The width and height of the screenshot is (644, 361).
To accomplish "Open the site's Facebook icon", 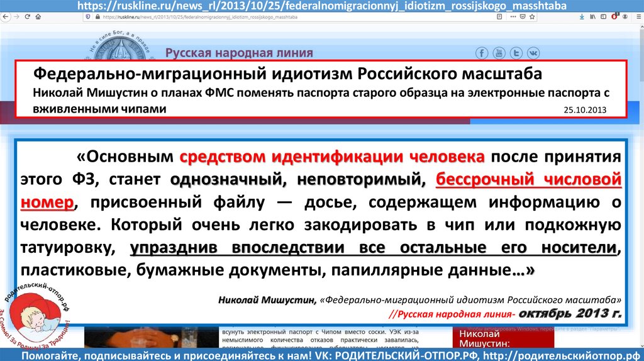I will point(482,53).
